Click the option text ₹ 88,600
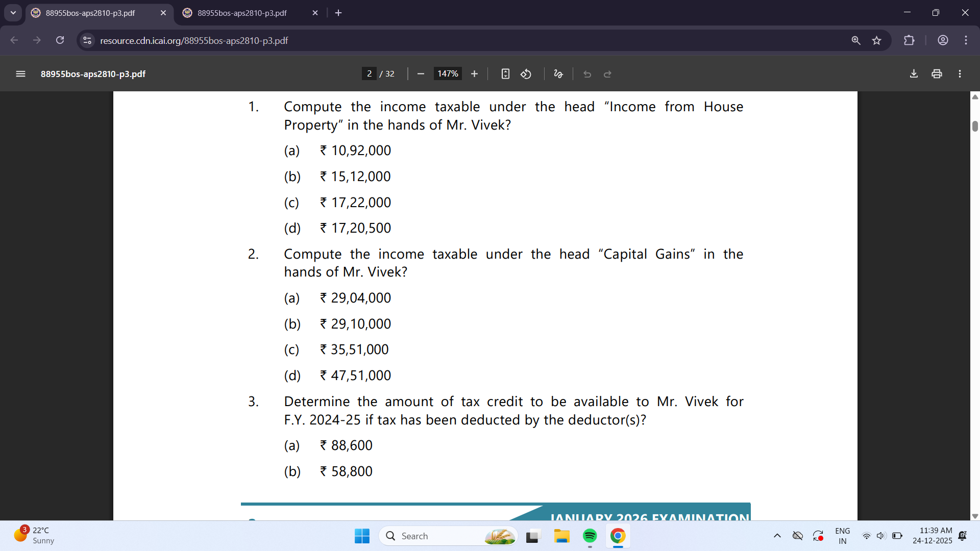 tap(346, 445)
